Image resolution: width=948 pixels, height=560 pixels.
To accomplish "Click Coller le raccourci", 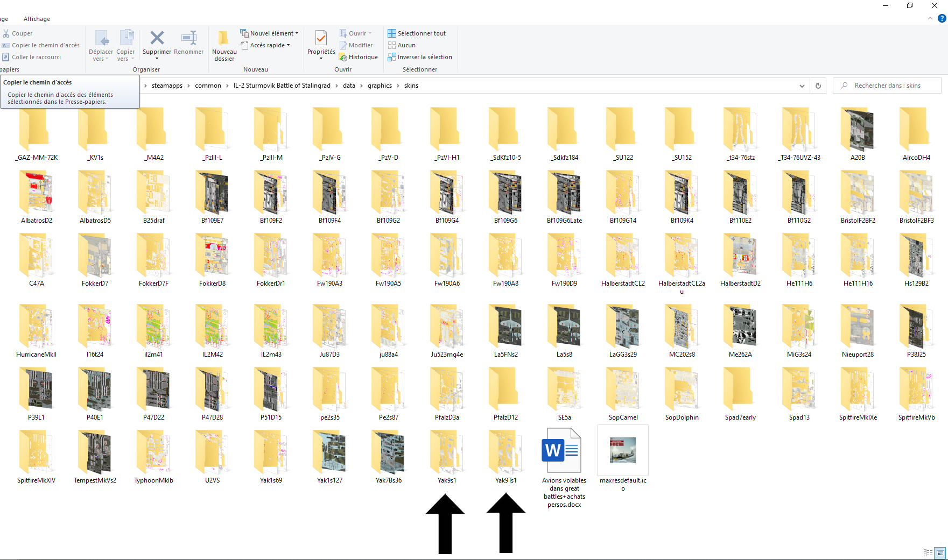I will [32, 57].
